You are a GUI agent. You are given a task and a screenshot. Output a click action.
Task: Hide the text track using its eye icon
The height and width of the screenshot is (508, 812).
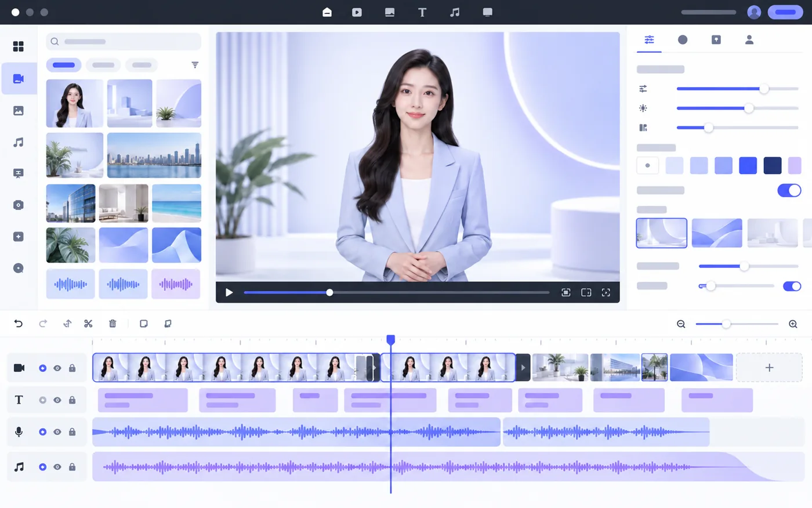click(57, 400)
